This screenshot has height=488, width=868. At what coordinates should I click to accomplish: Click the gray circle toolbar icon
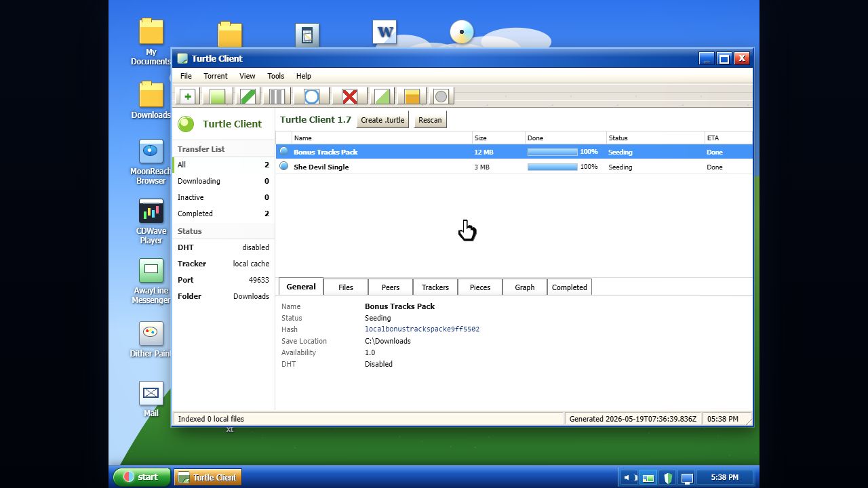[x=441, y=96]
